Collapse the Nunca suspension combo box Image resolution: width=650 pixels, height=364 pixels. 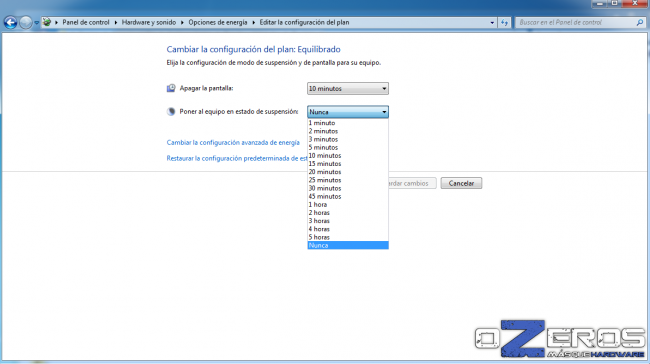click(347, 112)
